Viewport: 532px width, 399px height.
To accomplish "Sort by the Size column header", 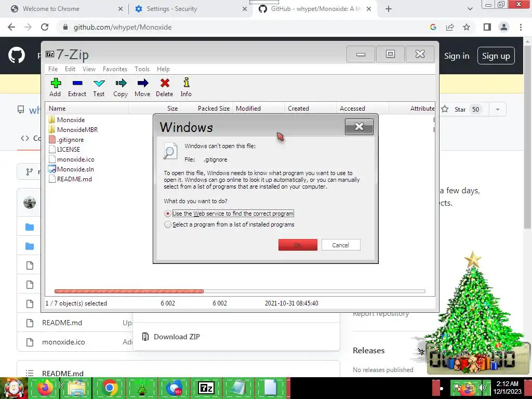I will tap(155, 109).
